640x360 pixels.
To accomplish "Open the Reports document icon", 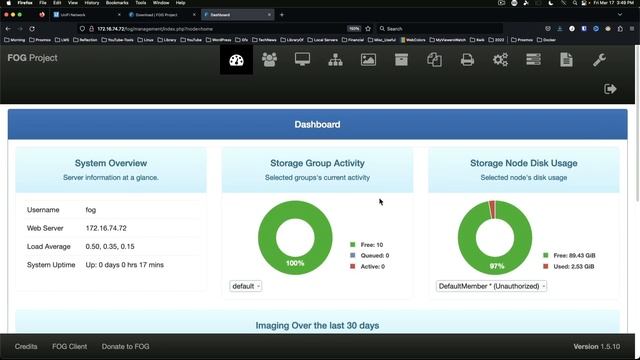I will point(566,60).
